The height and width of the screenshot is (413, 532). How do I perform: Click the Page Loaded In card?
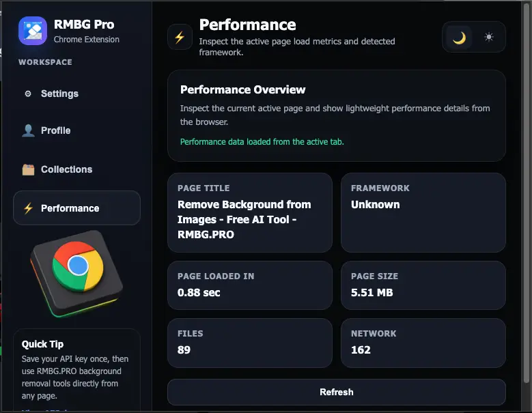250,285
